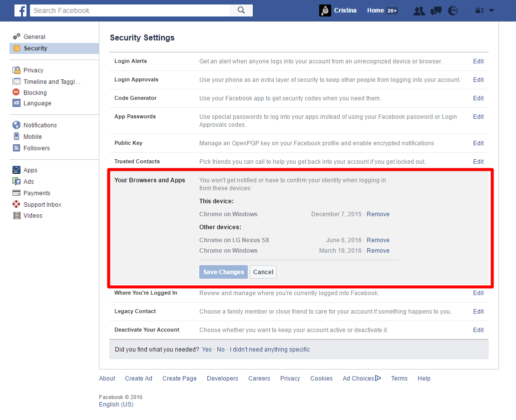Click the search magnifier button
Image resolution: width=516 pixels, height=420 pixels.
(x=241, y=10)
